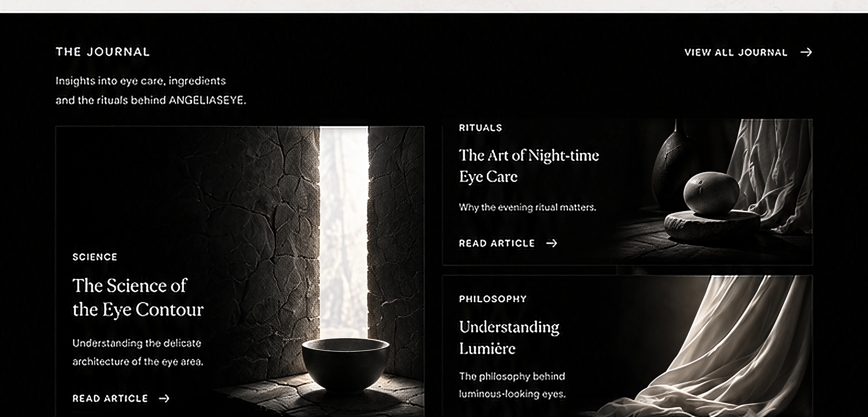The image size is (868, 417).
Task: Select the PHILOSOPHY category label
Action: point(493,299)
